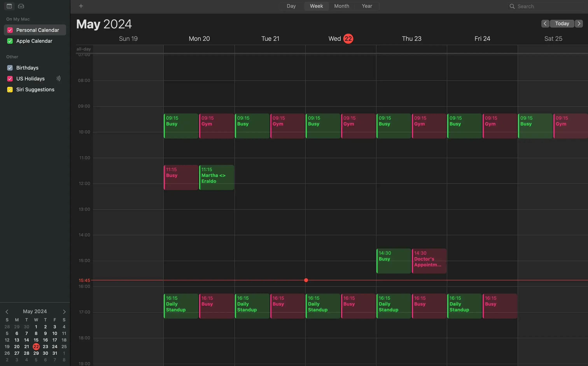Open the calendar list view icon

(9, 6)
